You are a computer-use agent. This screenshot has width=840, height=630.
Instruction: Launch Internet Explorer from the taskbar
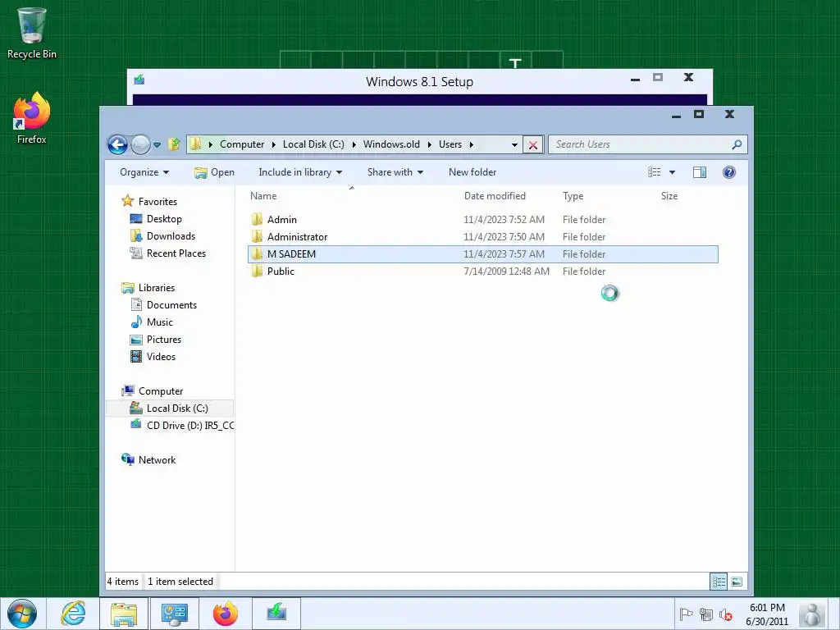coord(73,614)
